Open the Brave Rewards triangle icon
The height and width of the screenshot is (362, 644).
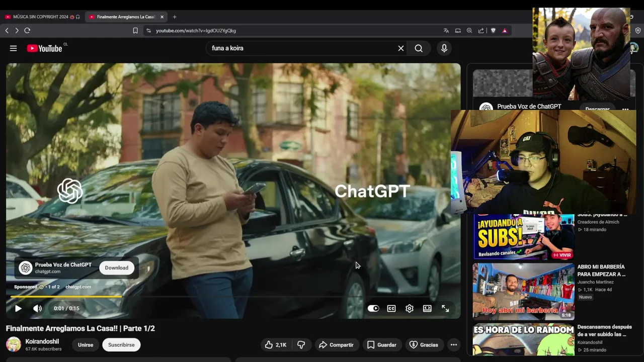coord(505,31)
